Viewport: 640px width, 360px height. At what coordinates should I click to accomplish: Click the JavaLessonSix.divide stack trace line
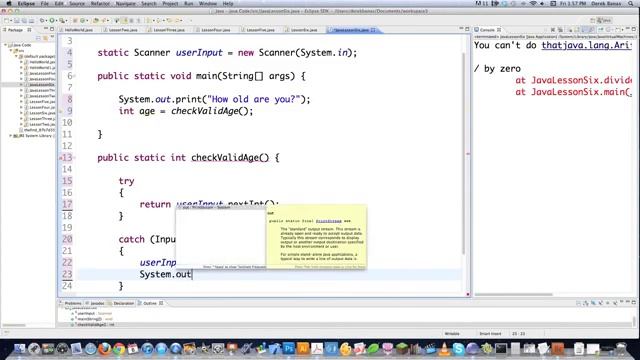click(573, 80)
